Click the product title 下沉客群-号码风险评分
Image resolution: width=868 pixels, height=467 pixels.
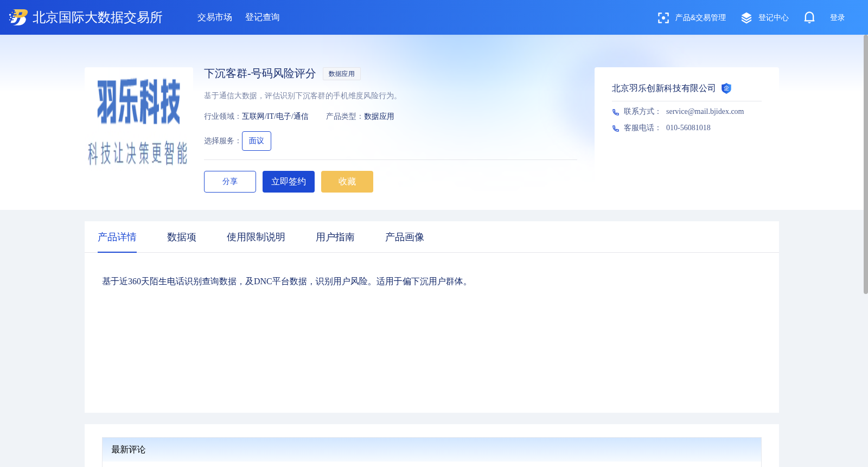pyautogui.click(x=260, y=73)
